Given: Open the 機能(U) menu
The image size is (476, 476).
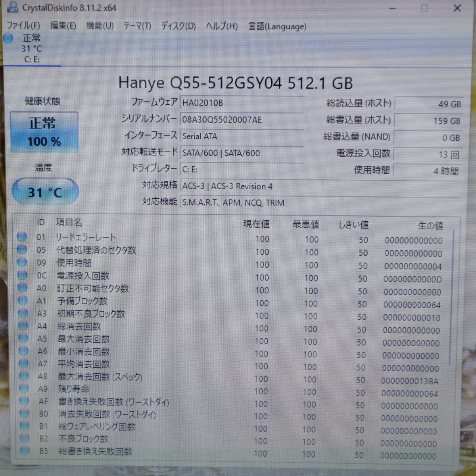Looking at the screenshot, I should tap(100, 26).
